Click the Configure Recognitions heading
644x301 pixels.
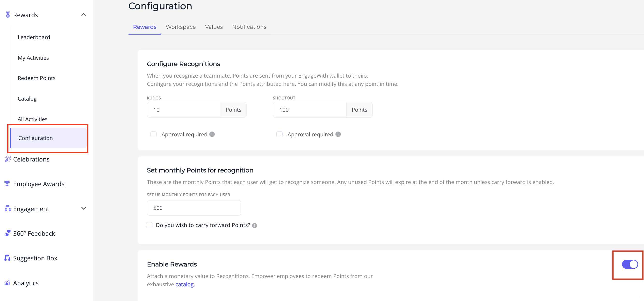click(184, 64)
